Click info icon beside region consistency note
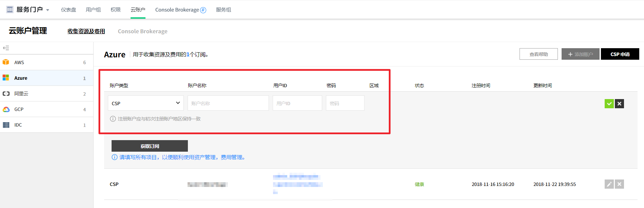The height and width of the screenshot is (208, 644). click(x=113, y=119)
